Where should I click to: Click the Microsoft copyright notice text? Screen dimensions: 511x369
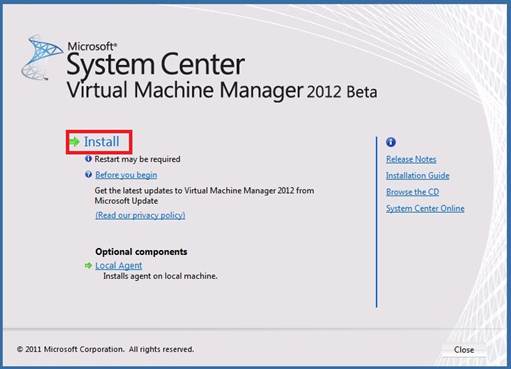[105, 349]
